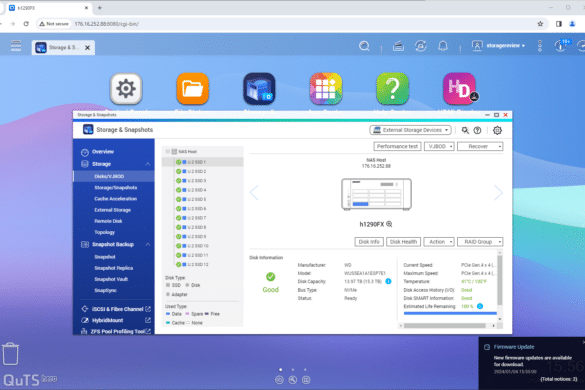Open the RAID Group dropdown
The width and height of the screenshot is (585, 390).
[x=480, y=242]
